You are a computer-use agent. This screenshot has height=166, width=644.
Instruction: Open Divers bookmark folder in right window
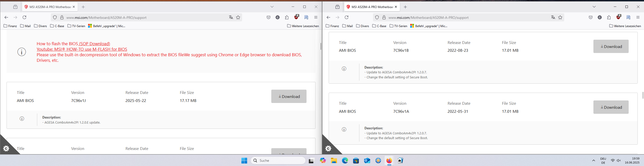pyautogui.click(x=363, y=26)
